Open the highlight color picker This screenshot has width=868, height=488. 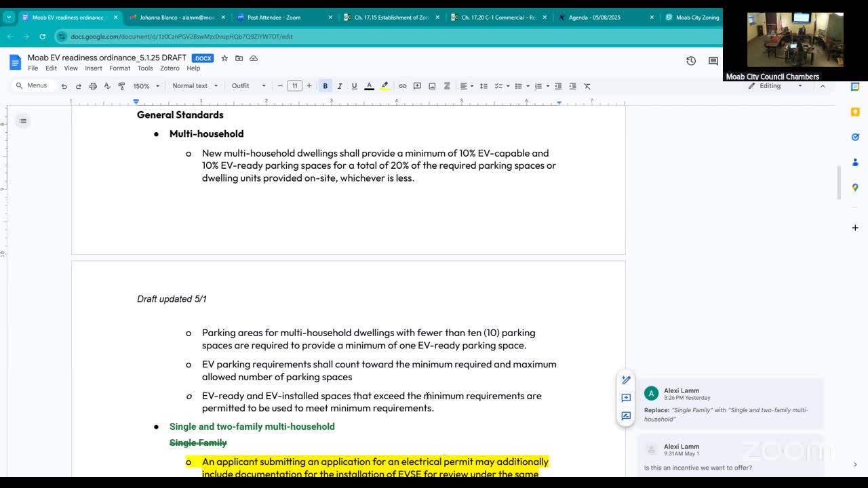click(x=384, y=86)
